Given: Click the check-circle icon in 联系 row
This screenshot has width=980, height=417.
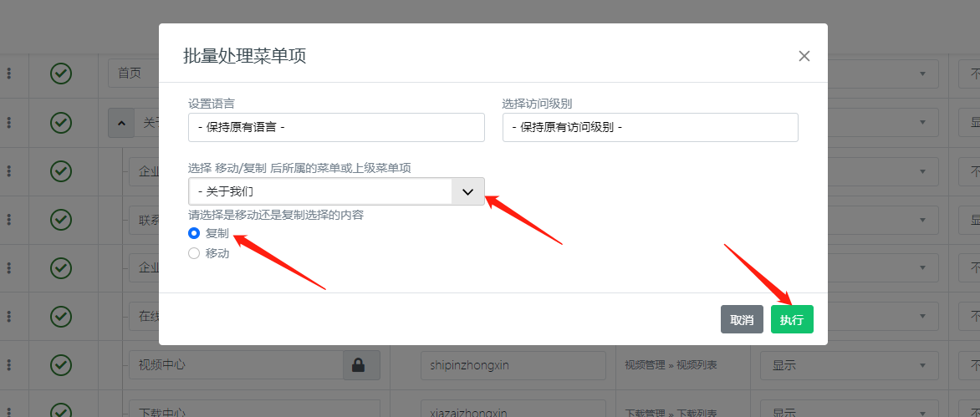Looking at the screenshot, I should pos(60,220).
